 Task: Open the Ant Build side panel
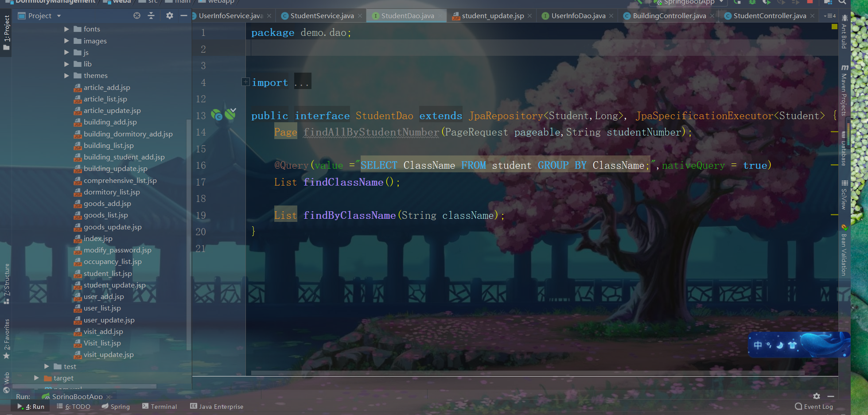[844, 32]
